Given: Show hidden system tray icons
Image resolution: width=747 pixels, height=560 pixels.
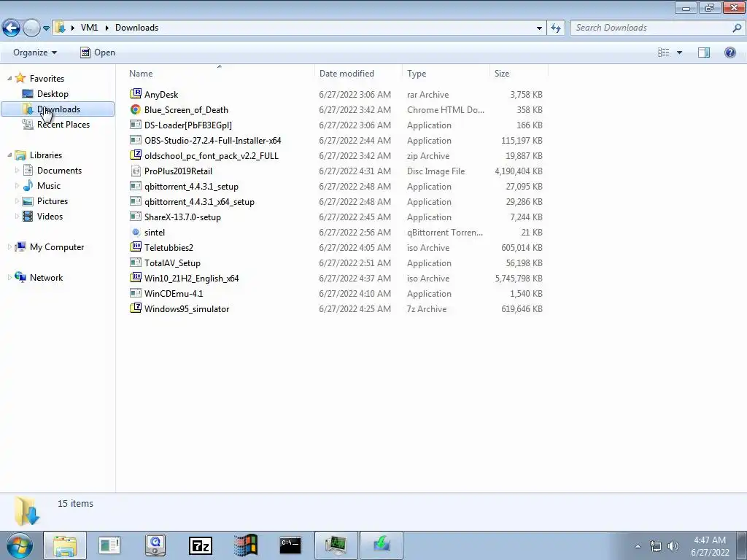Looking at the screenshot, I should (x=638, y=546).
